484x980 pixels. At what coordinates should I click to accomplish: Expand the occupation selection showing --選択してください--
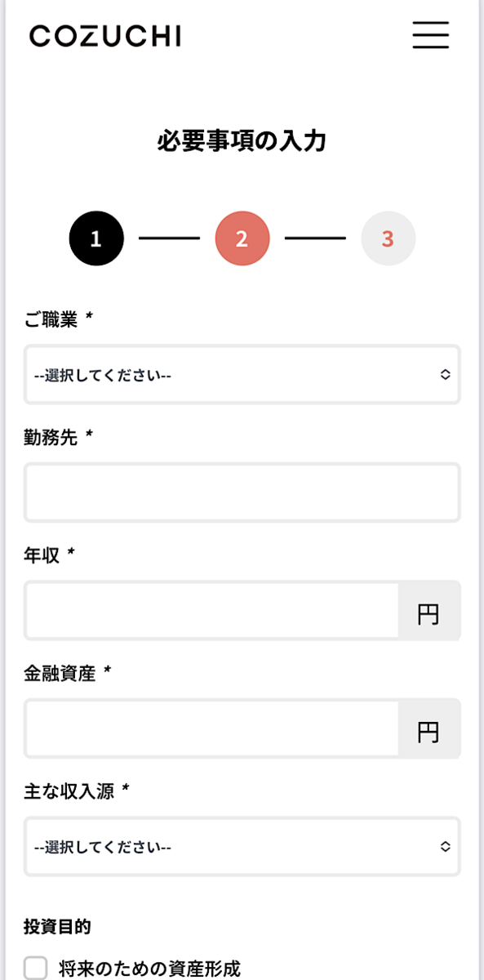pyautogui.click(x=242, y=375)
